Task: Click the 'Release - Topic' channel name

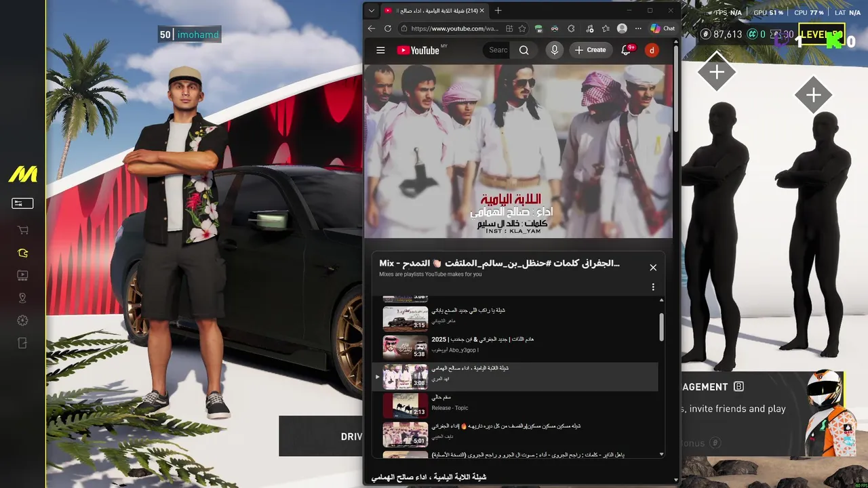Action: (450, 408)
